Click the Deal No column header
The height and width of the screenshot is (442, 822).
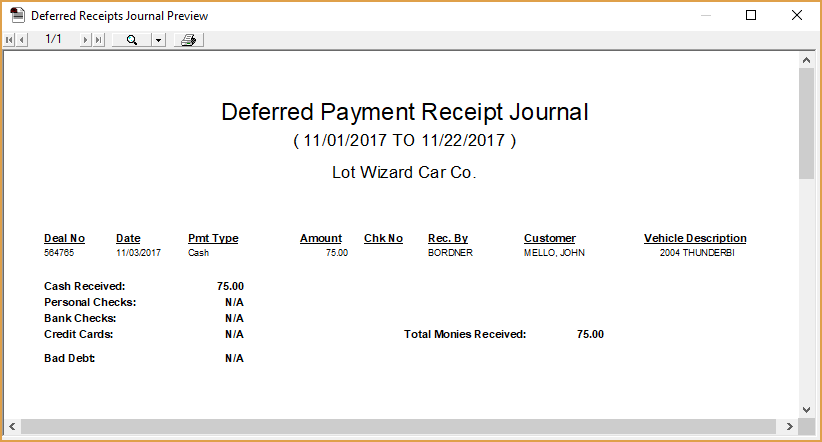click(x=64, y=239)
